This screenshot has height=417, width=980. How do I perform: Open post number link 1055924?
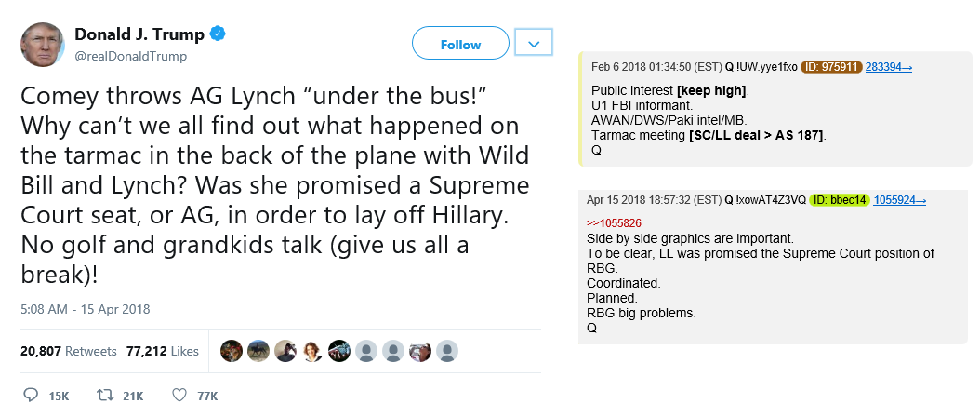click(899, 200)
